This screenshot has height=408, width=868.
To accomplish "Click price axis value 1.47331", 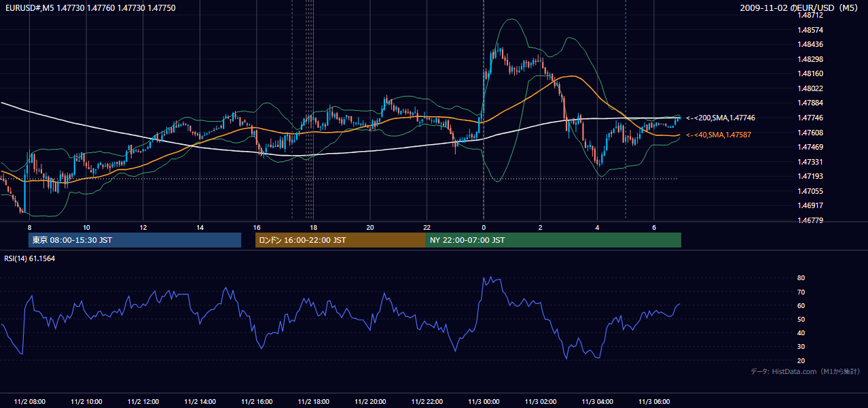I will pos(810,162).
